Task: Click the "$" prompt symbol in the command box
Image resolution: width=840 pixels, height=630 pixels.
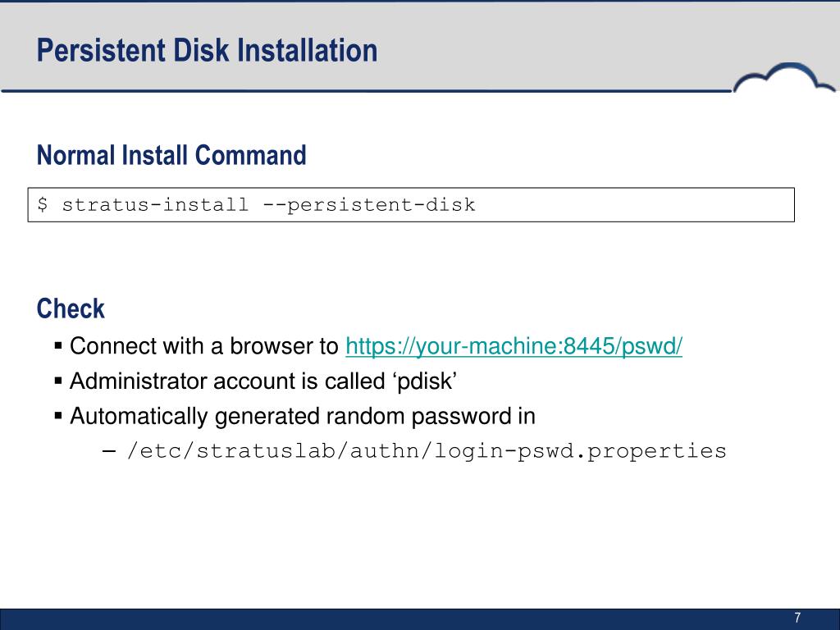Action: point(43,204)
